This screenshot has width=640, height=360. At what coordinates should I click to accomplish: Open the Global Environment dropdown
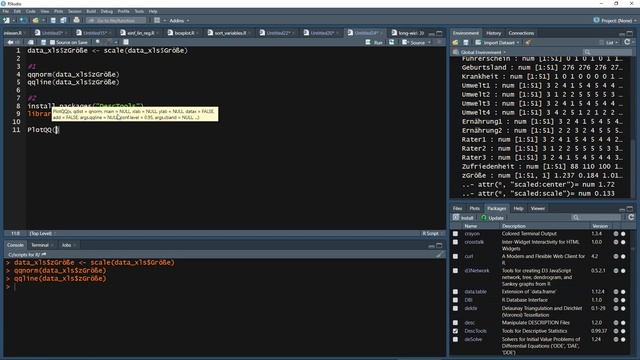[x=480, y=52]
